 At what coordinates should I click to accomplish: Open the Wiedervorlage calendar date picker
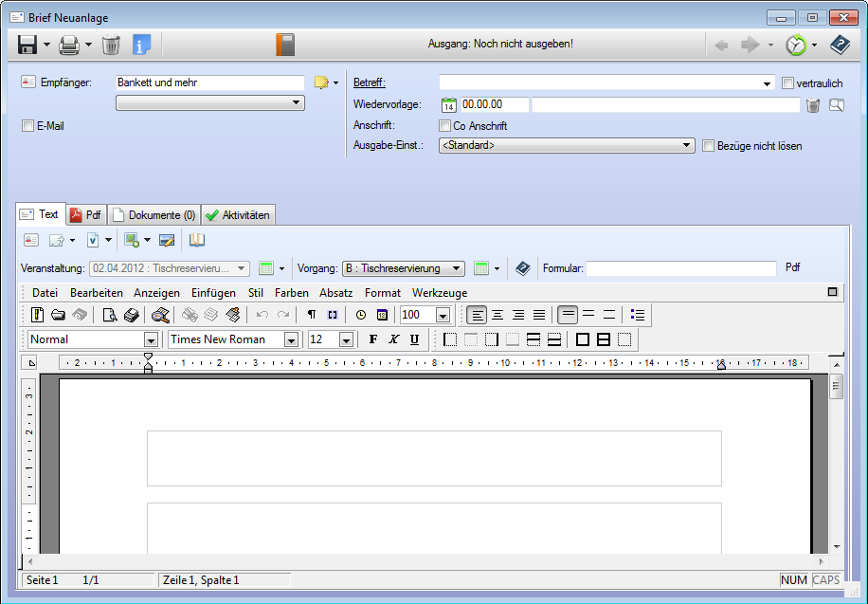(449, 105)
